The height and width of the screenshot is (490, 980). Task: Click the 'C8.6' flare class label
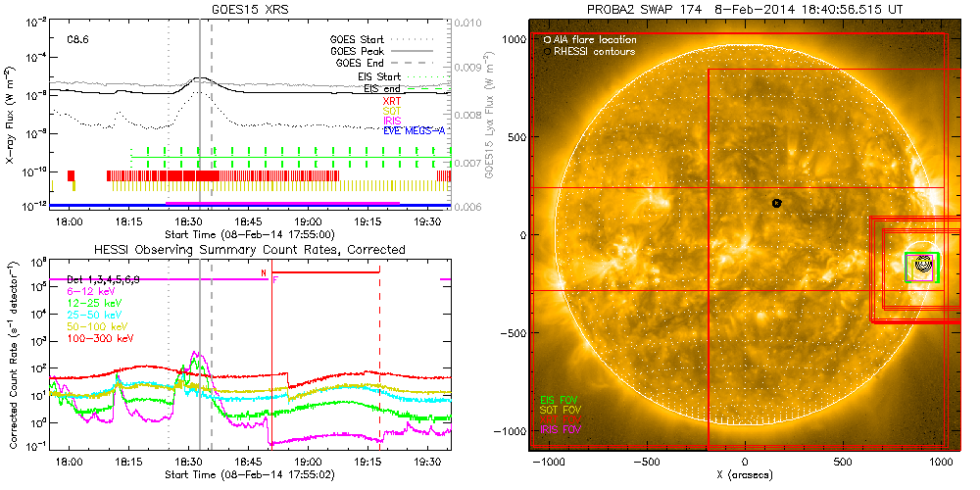click(78, 39)
